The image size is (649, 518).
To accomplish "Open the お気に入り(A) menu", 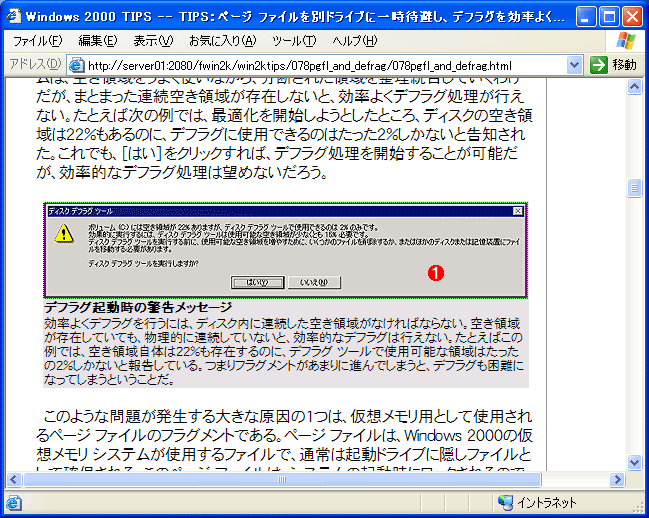I will point(223,41).
